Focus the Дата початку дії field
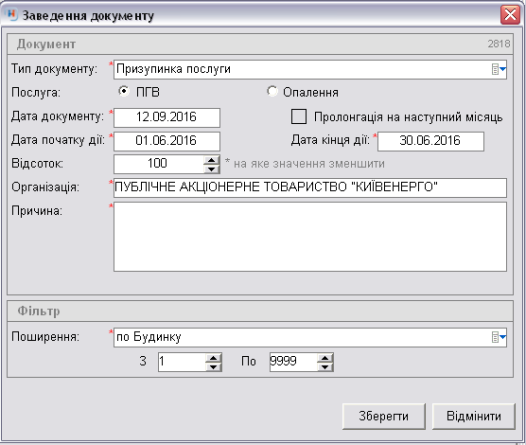 (x=167, y=141)
